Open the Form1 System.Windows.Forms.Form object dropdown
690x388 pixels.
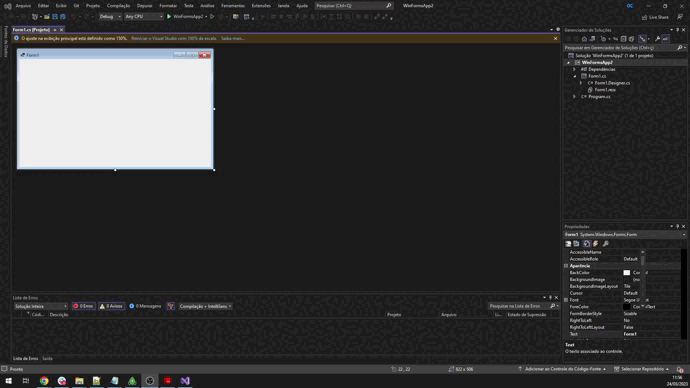click(x=625, y=235)
